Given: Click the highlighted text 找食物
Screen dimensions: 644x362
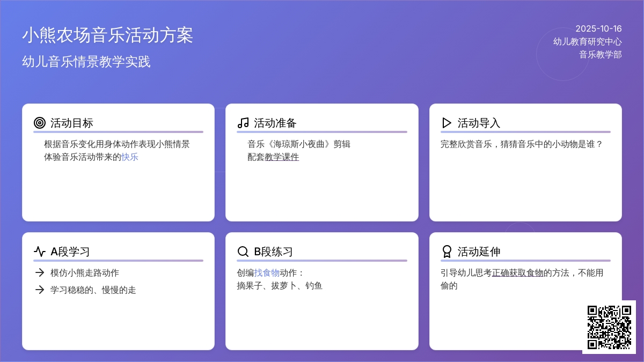Looking at the screenshot, I should (x=267, y=272).
